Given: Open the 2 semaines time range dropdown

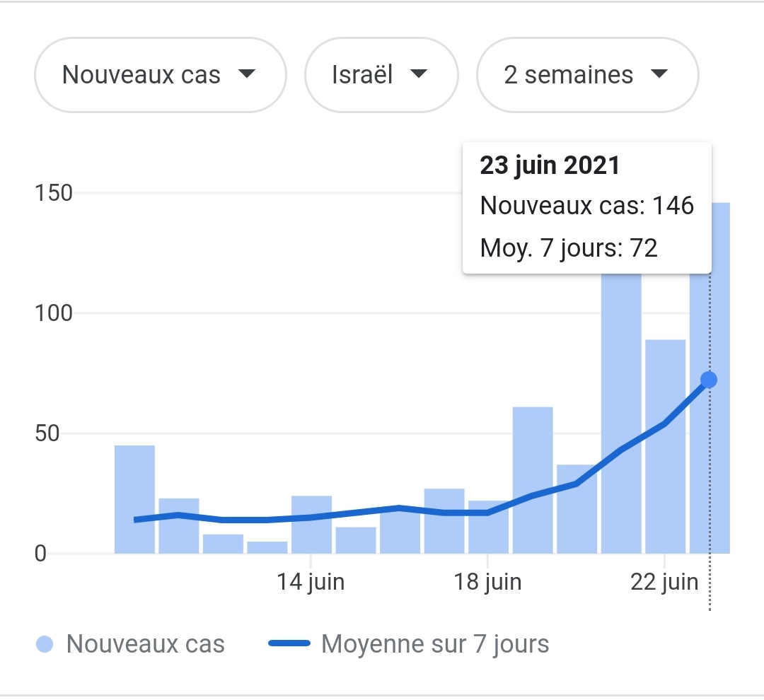Looking at the screenshot, I should [x=587, y=75].
